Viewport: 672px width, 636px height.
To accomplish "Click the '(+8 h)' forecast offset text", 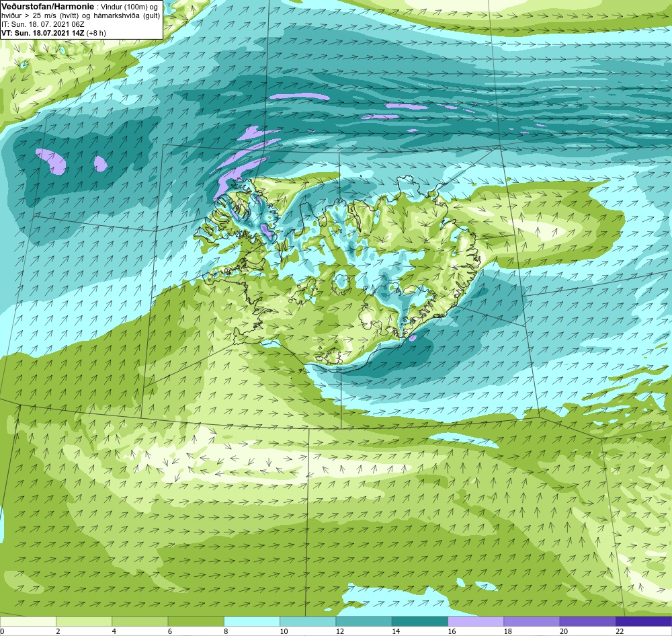I will pos(96,33).
